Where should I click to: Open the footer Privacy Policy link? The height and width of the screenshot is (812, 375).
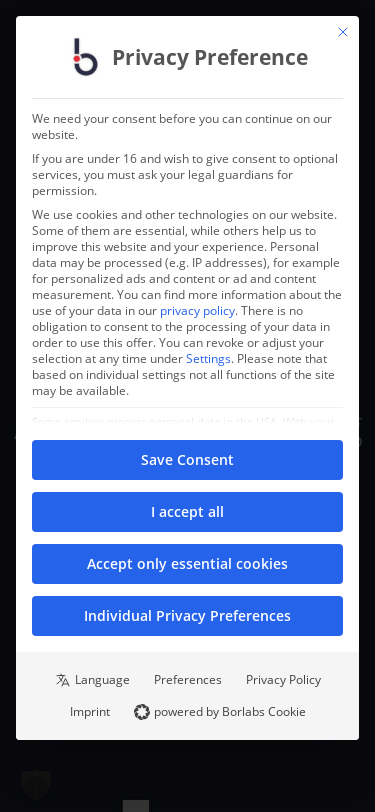(283, 679)
